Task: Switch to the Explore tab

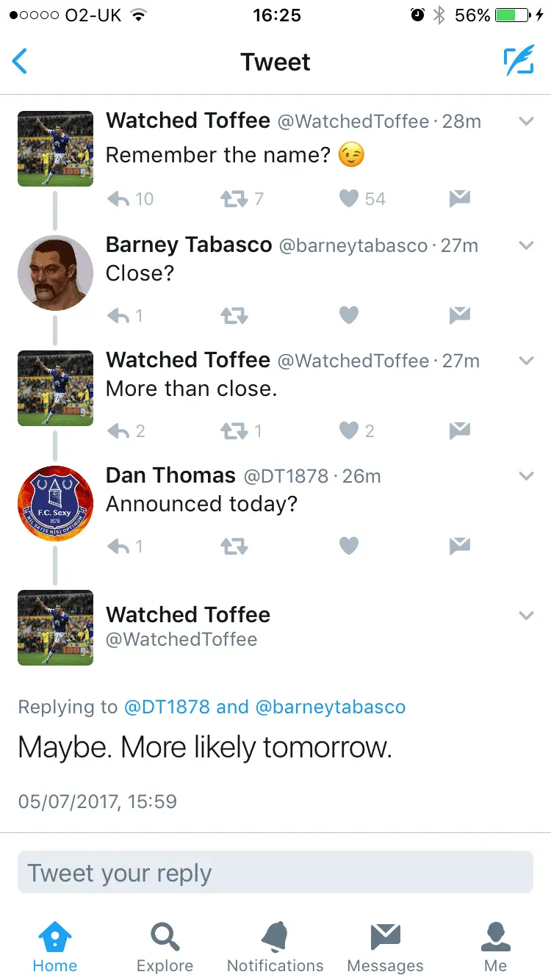Action: (165, 946)
